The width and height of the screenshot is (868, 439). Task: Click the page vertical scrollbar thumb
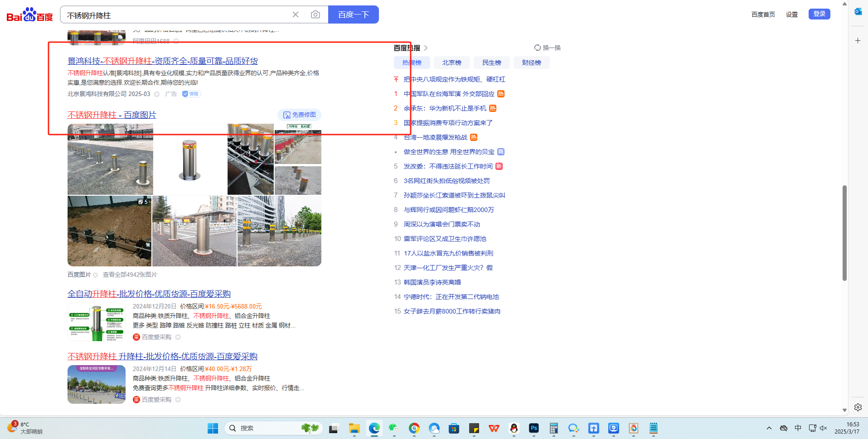[x=844, y=233]
